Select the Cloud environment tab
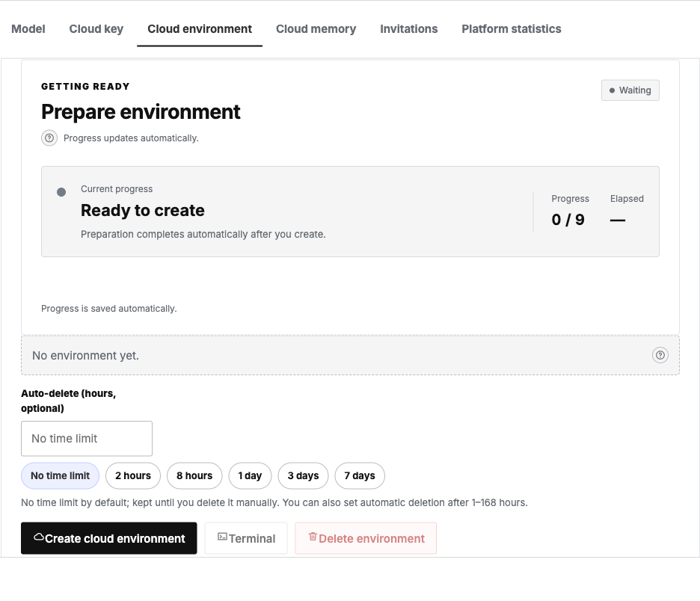700x601 pixels. click(x=200, y=29)
